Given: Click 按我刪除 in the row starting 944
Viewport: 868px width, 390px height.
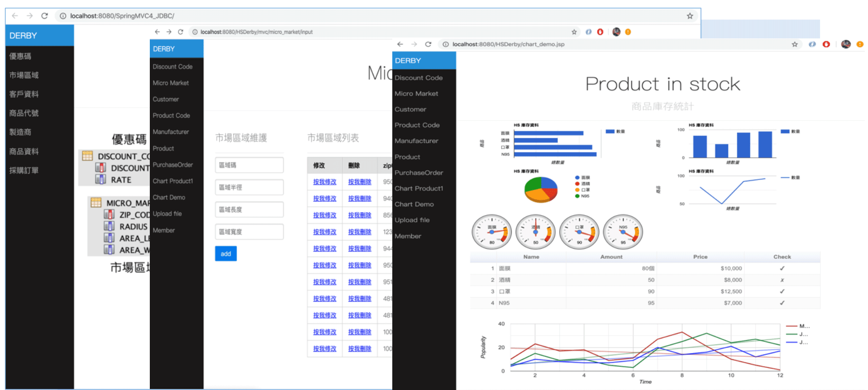Looking at the screenshot, I should [360, 248].
